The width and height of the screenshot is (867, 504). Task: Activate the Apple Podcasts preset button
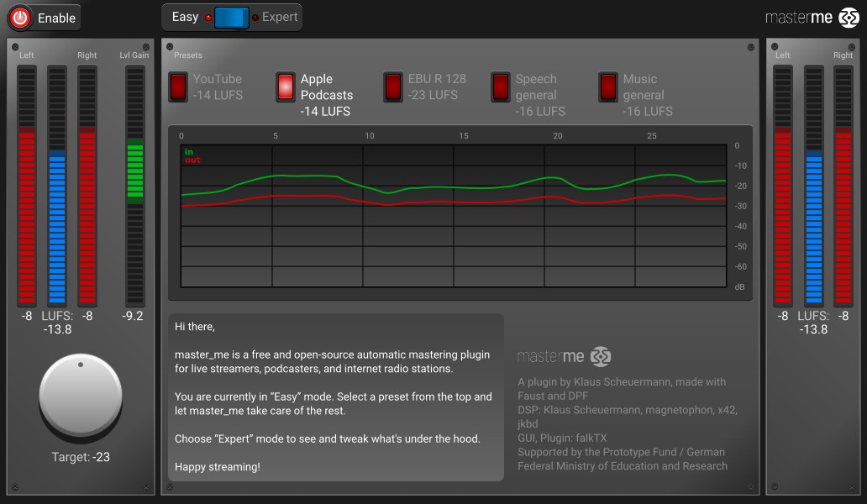click(x=286, y=87)
